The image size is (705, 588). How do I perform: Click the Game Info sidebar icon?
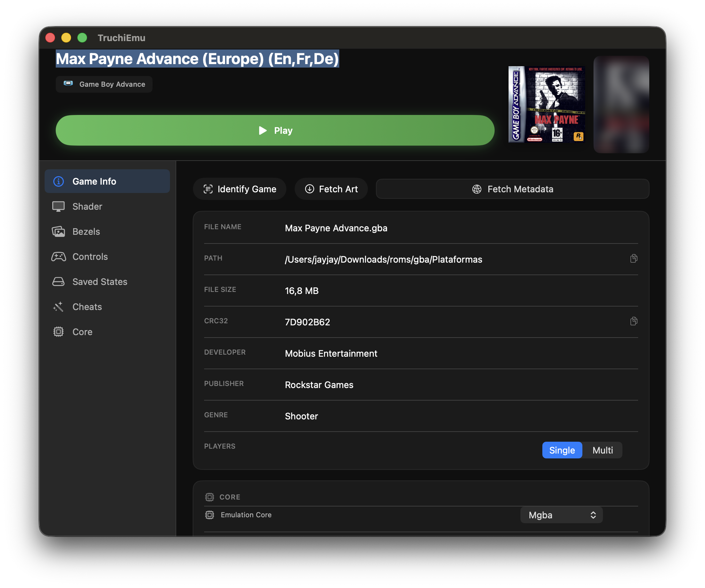pyautogui.click(x=59, y=181)
